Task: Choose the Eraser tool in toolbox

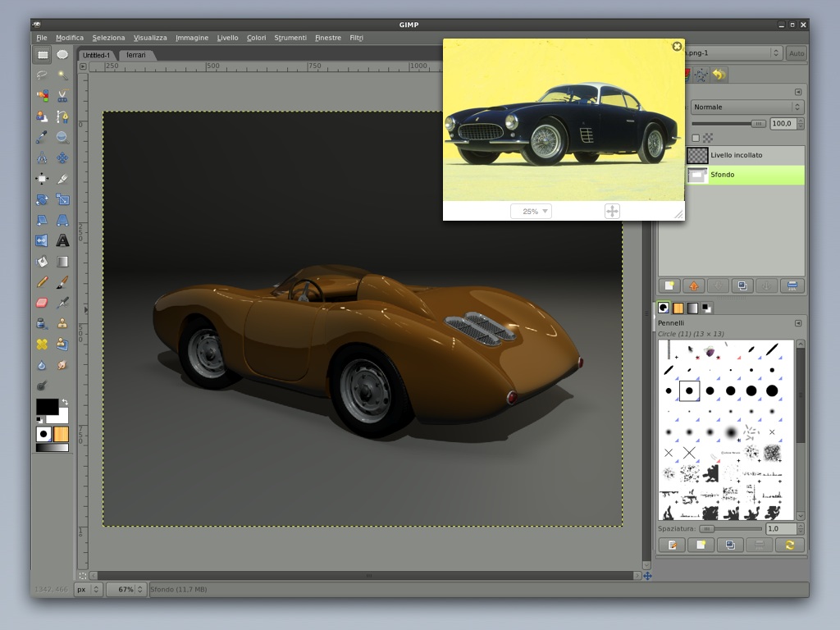Action: coord(42,303)
